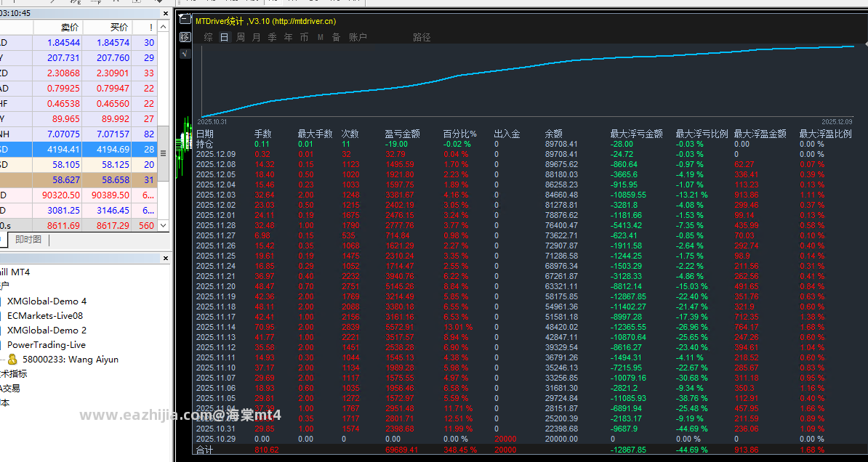Click the bid price 7.07075 in market watch
The width and height of the screenshot is (868, 462).
pos(64,134)
